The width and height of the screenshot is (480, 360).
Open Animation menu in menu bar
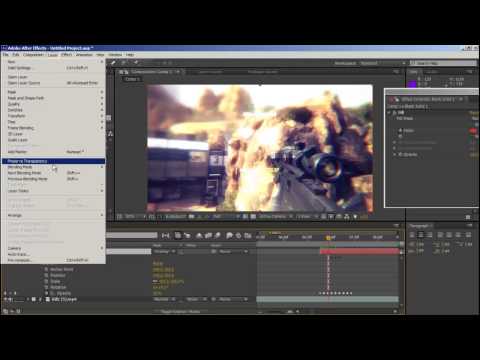pos(84,55)
